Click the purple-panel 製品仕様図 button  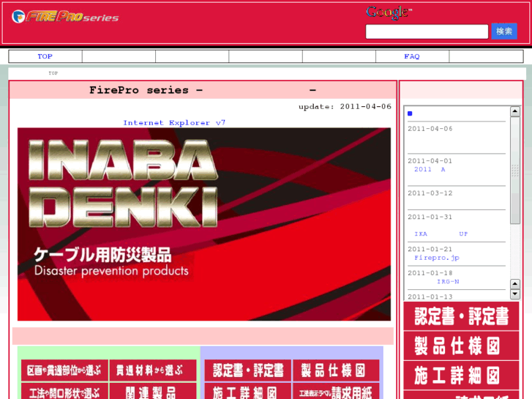[x=336, y=370]
